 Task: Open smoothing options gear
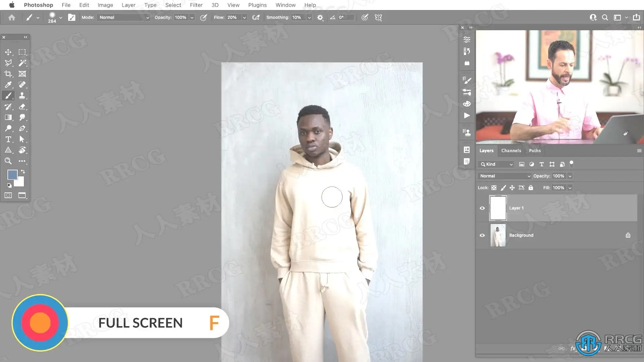[x=320, y=17]
